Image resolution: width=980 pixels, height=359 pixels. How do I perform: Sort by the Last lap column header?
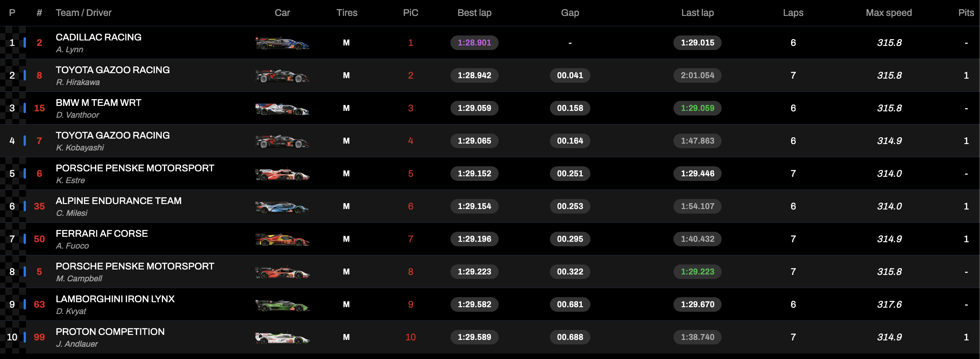698,13
